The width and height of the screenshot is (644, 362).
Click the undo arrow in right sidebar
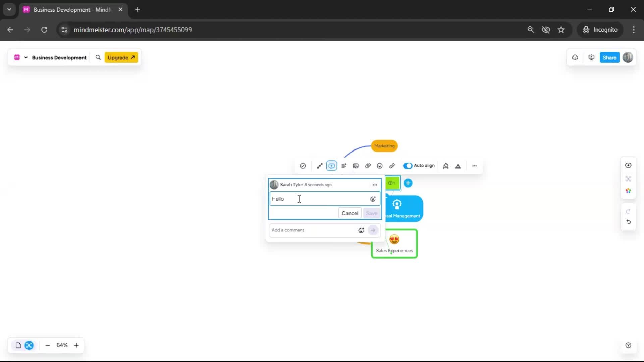(x=628, y=222)
